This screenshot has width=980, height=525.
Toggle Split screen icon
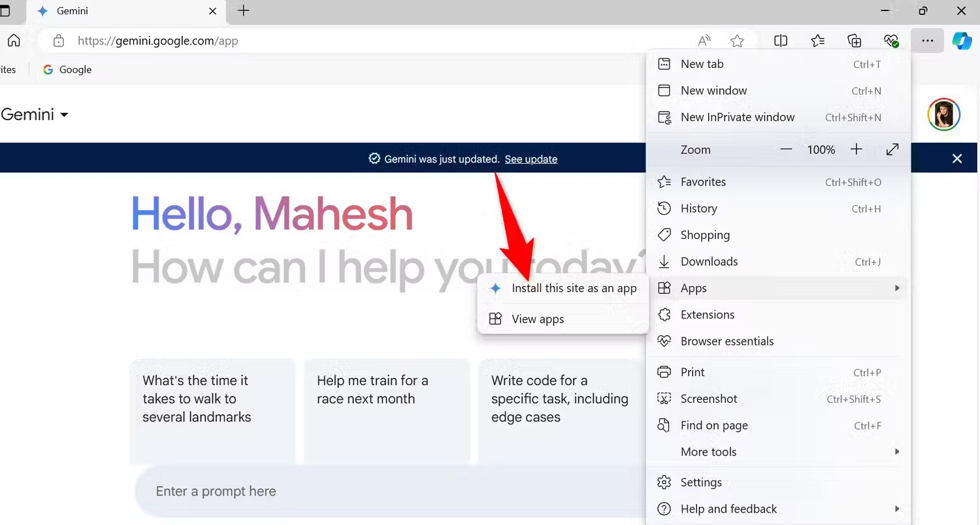pyautogui.click(x=781, y=41)
